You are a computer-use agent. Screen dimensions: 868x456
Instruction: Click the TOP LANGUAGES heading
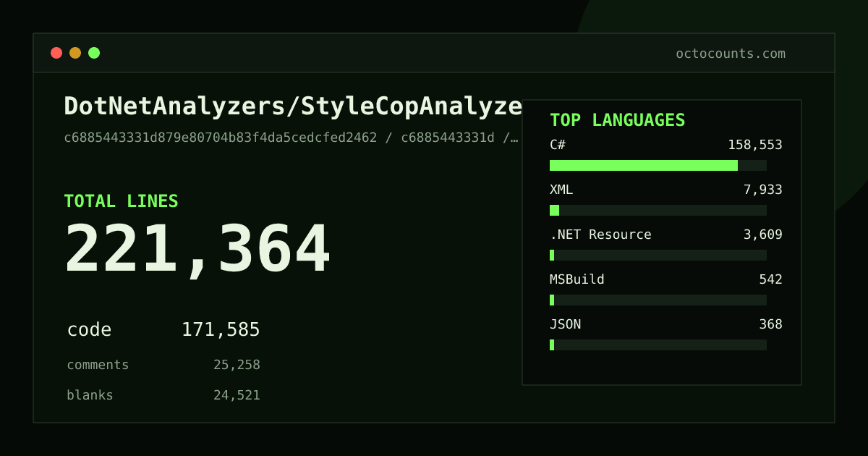point(617,120)
